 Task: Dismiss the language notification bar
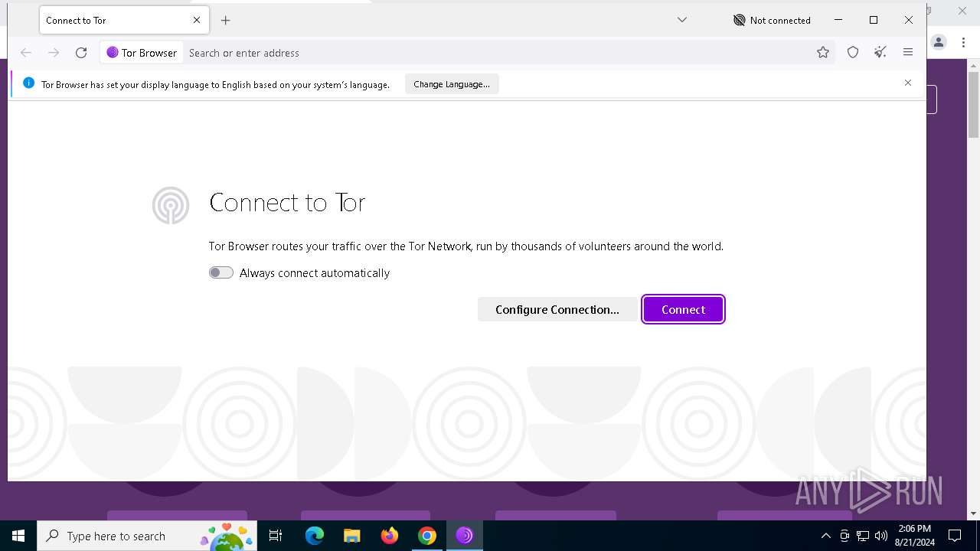pyautogui.click(x=908, y=83)
